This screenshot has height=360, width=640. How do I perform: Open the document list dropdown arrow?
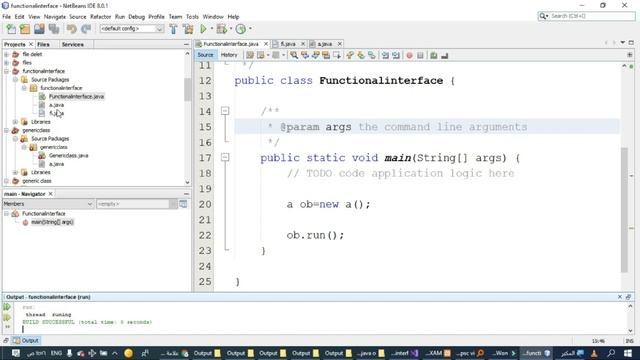point(622,42)
